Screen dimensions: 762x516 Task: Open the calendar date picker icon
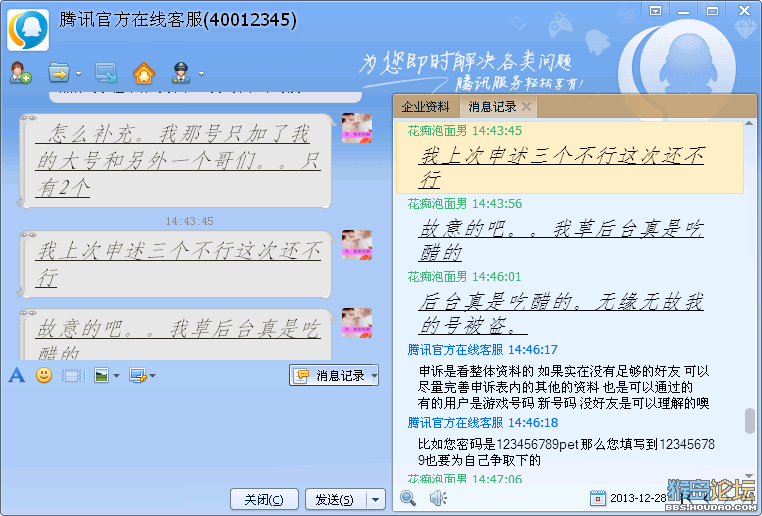click(598, 498)
